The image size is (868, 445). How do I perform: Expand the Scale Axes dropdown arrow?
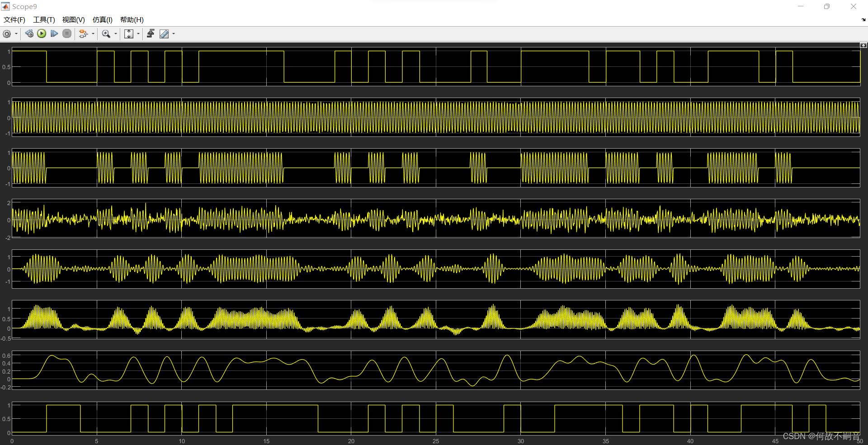[x=138, y=34]
